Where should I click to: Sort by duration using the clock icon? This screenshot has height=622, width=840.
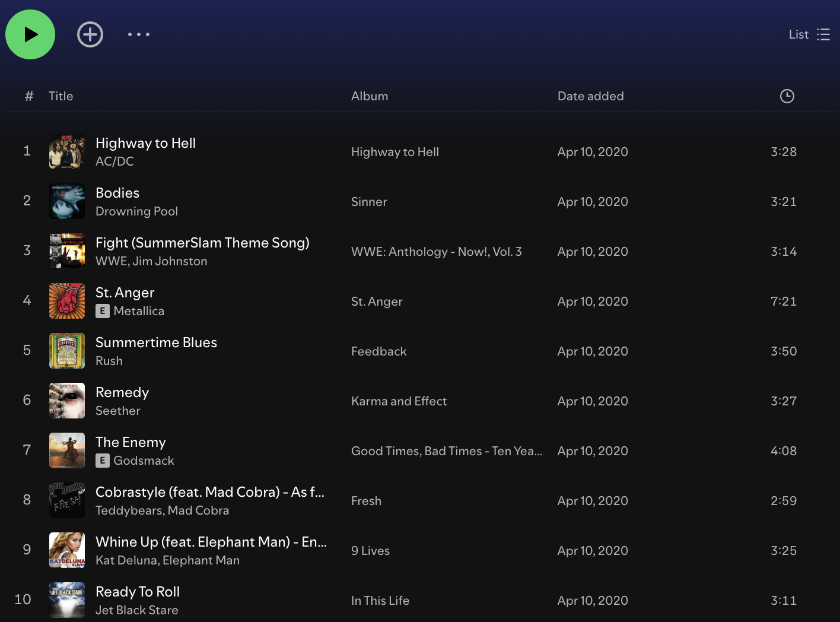pyautogui.click(x=787, y=96)
